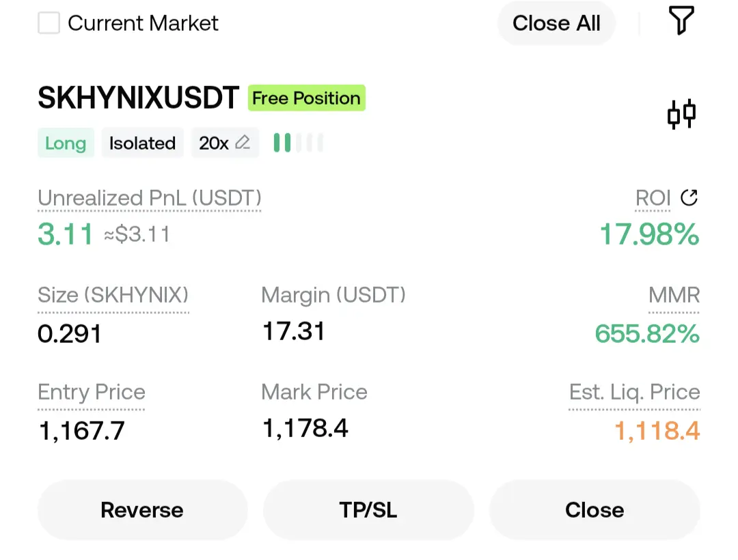Click the pencil icon to edit 20x leverage
This screenshot has width=738, height=560.
[243, 142]
